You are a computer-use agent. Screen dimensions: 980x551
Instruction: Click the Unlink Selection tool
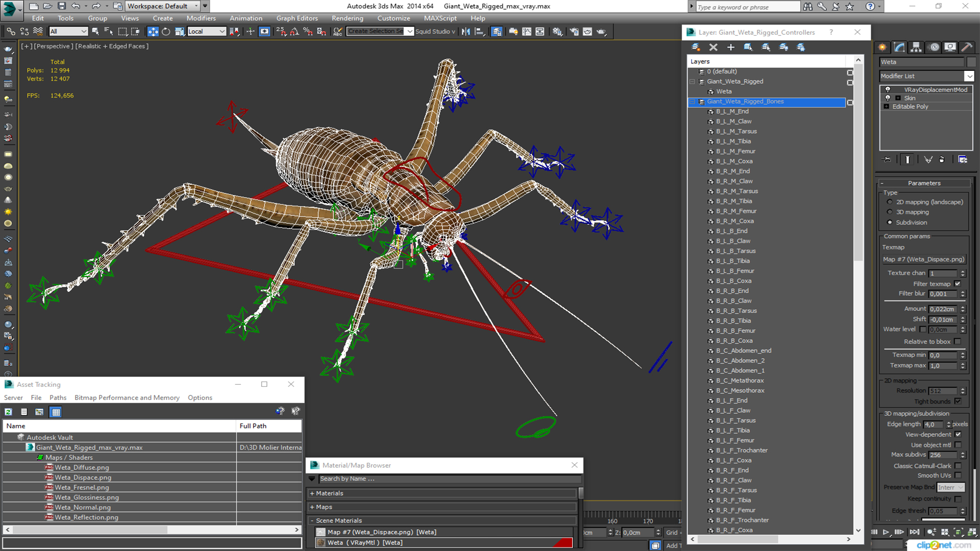tap(24, 32)
